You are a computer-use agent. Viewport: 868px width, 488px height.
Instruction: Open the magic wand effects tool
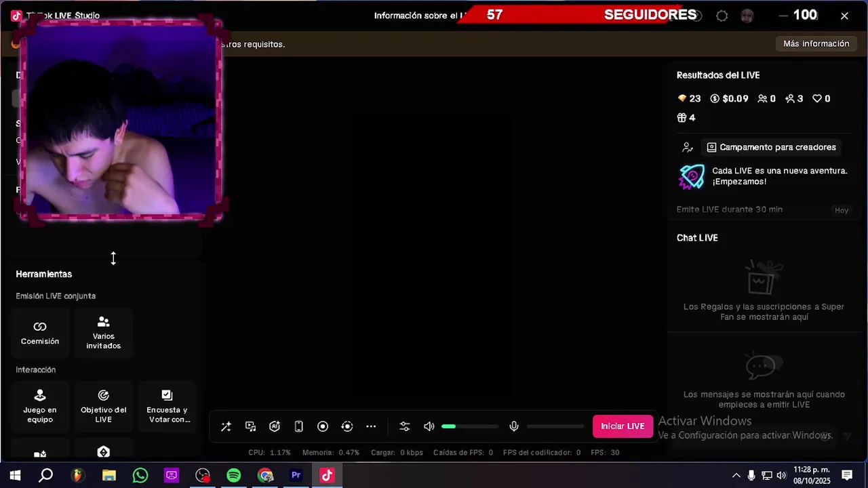(x=226, y=426)
